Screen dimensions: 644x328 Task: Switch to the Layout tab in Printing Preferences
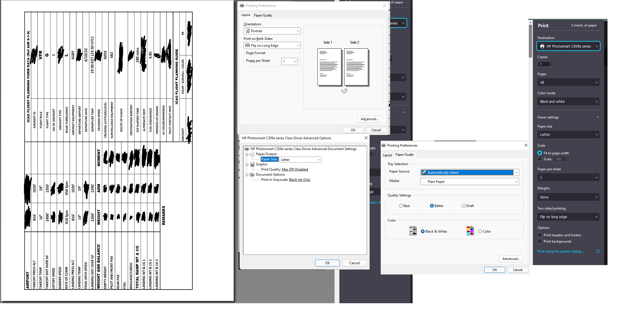coord(387,155)
